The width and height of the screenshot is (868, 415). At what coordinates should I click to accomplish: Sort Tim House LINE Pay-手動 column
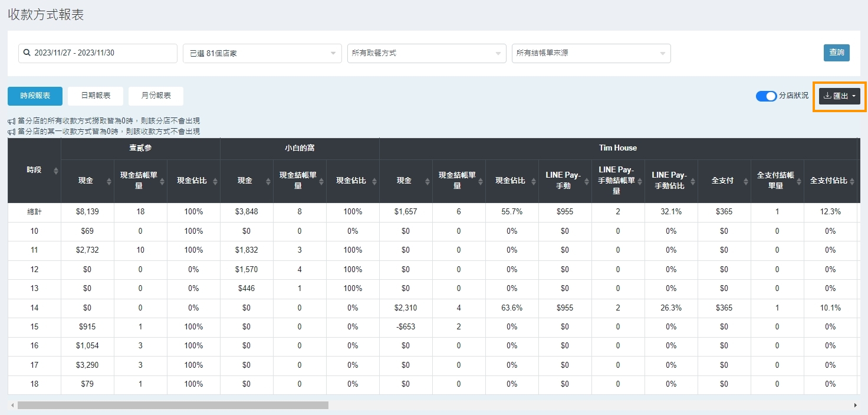pos(587,181)
